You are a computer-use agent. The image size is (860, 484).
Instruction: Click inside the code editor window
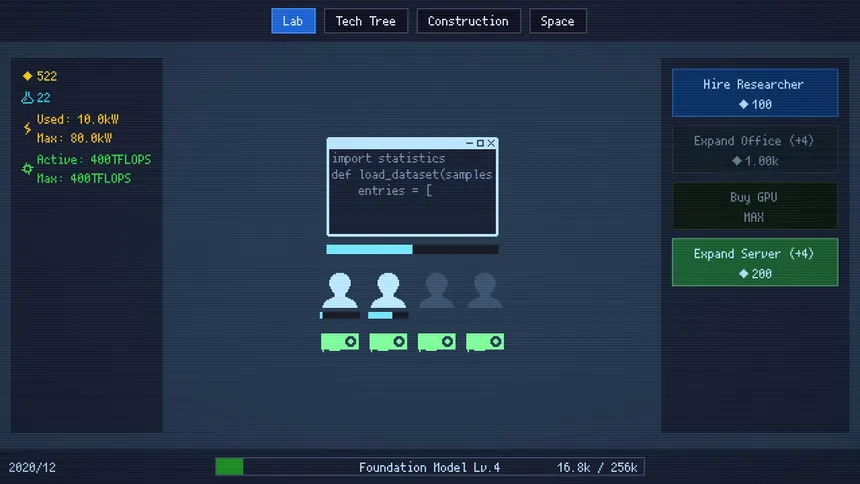click(412, 192)
